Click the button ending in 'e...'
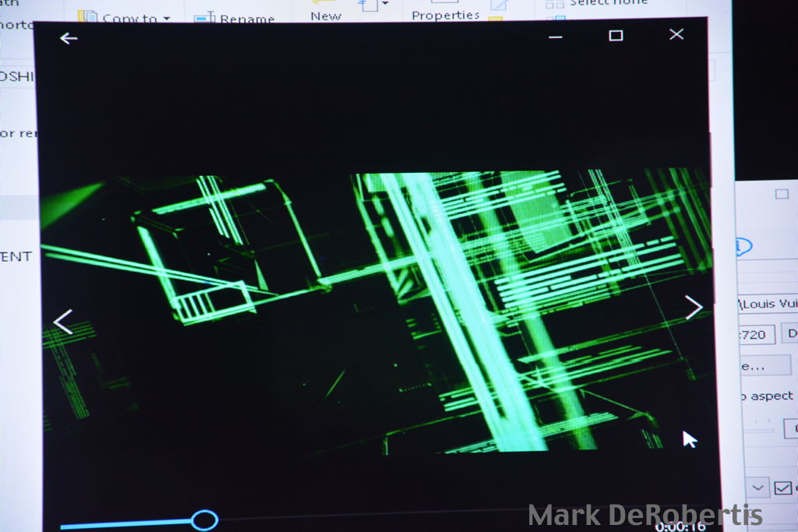This screenshot has width=798, height=532. pos(765,365)
